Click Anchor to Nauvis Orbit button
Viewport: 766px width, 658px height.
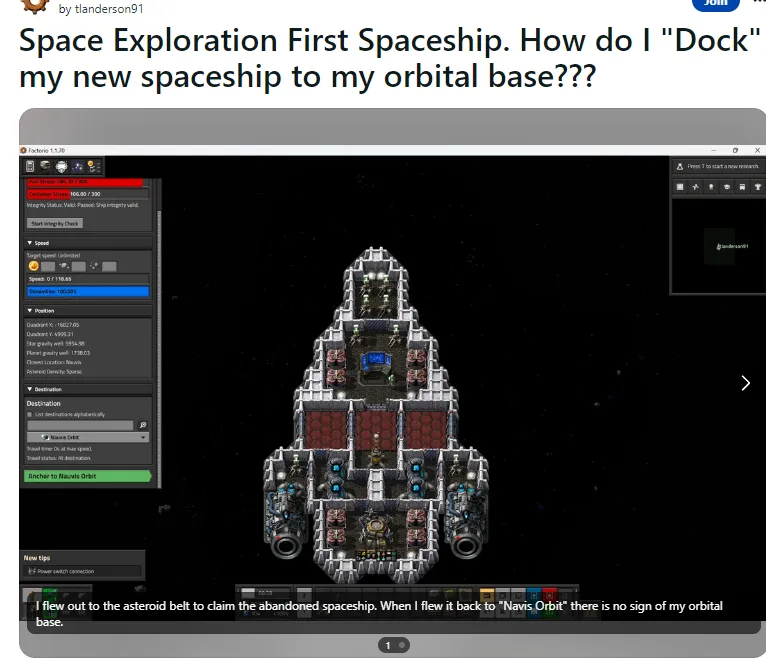pyautogui.click(x=87, y=476)
